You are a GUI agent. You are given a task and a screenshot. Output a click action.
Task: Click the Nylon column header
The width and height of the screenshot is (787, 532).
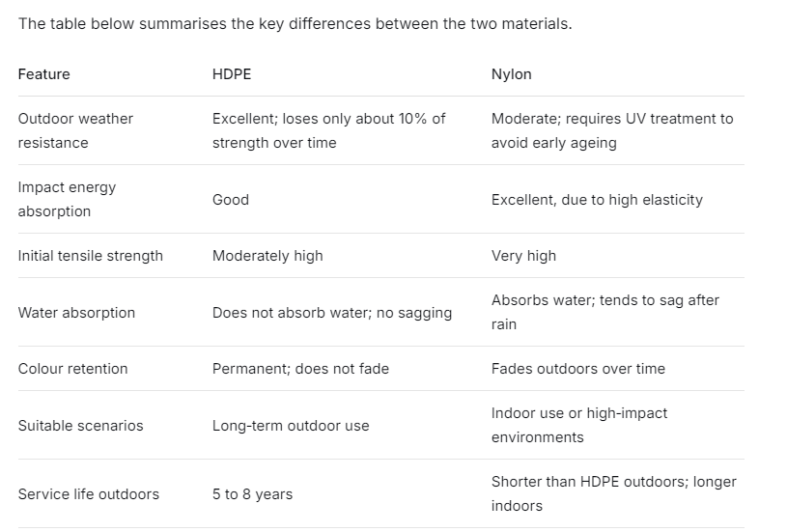511,74
